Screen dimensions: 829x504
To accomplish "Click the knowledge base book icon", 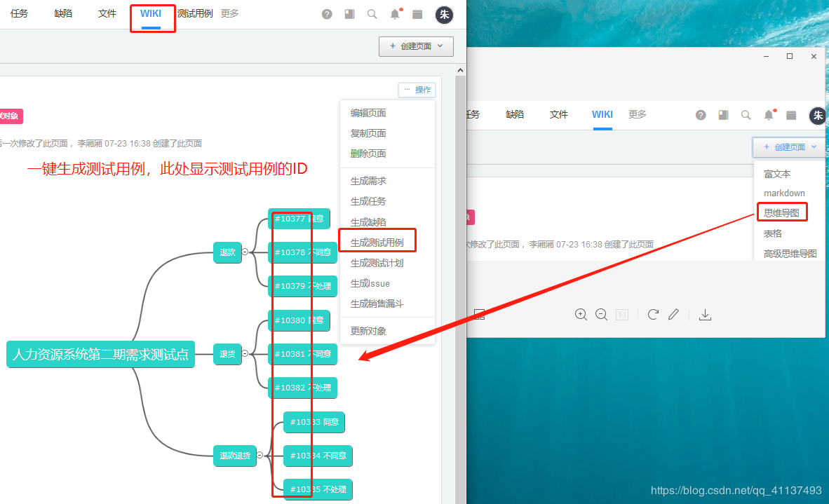I will point(349,13).
